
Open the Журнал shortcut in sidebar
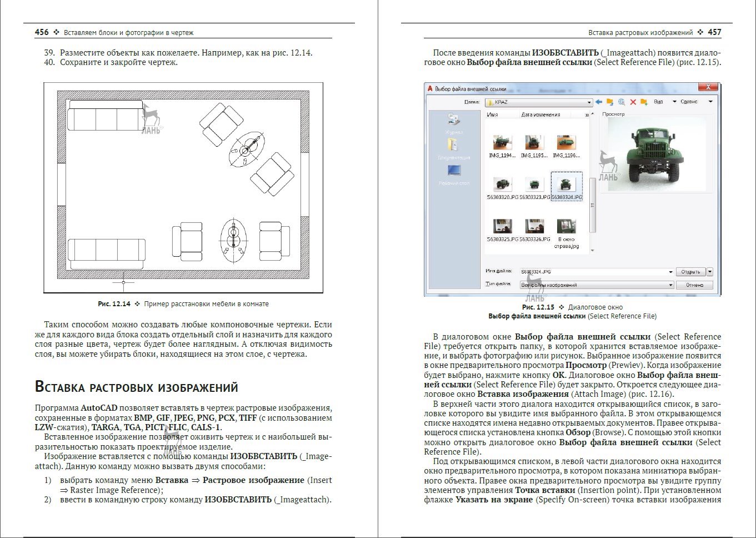454,123
